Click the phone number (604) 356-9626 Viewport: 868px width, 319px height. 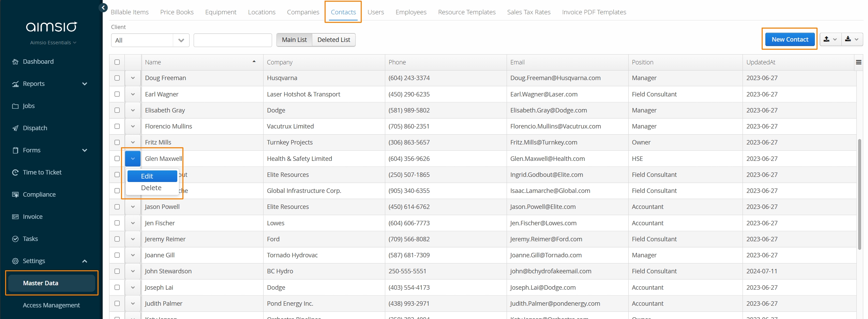click(409, 159)
